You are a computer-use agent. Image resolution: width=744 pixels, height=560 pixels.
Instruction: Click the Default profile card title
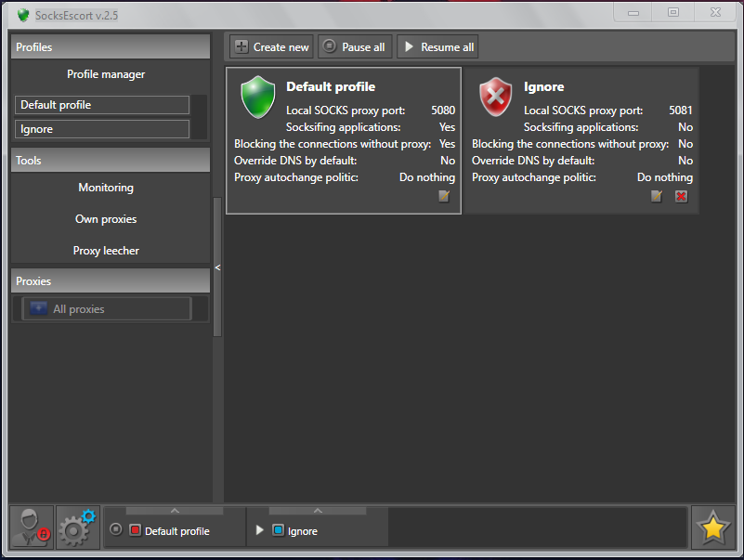[x=331, y=86]
